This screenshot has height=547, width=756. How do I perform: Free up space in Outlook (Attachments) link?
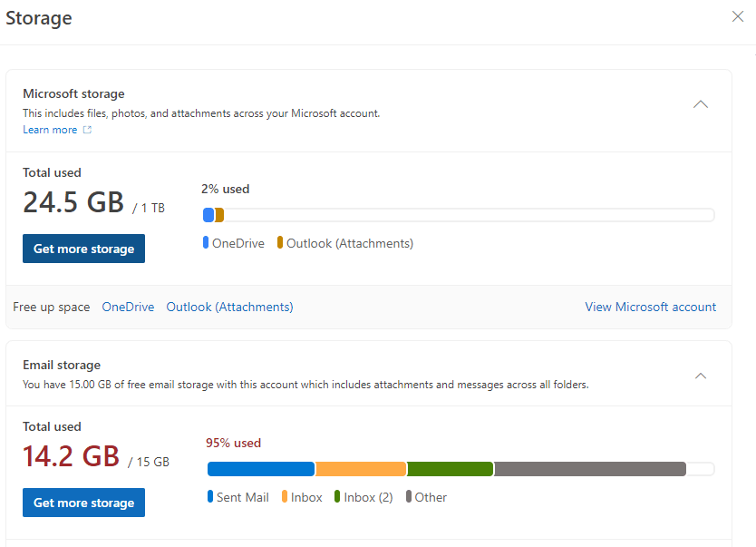click(x=229, y=307)
